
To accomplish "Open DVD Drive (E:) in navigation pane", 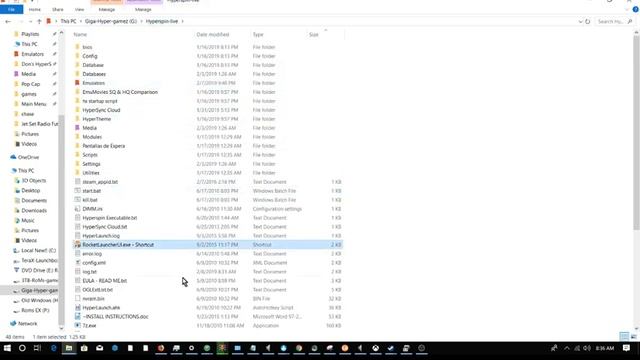I will pos(39,270).
